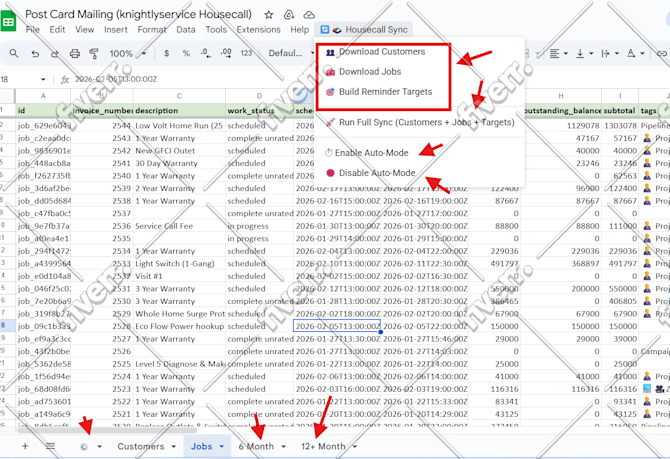Open the Help menu
670x459 pixels.
coord(300,29)
